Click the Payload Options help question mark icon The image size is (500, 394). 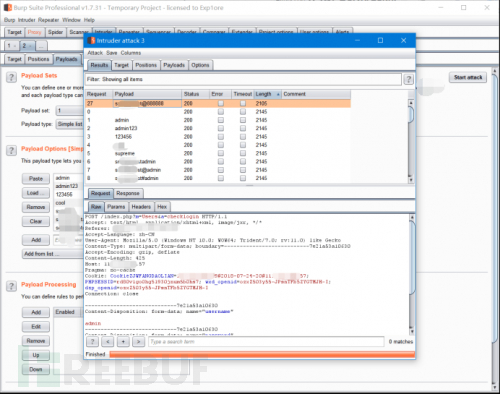[x=11, y=150]
